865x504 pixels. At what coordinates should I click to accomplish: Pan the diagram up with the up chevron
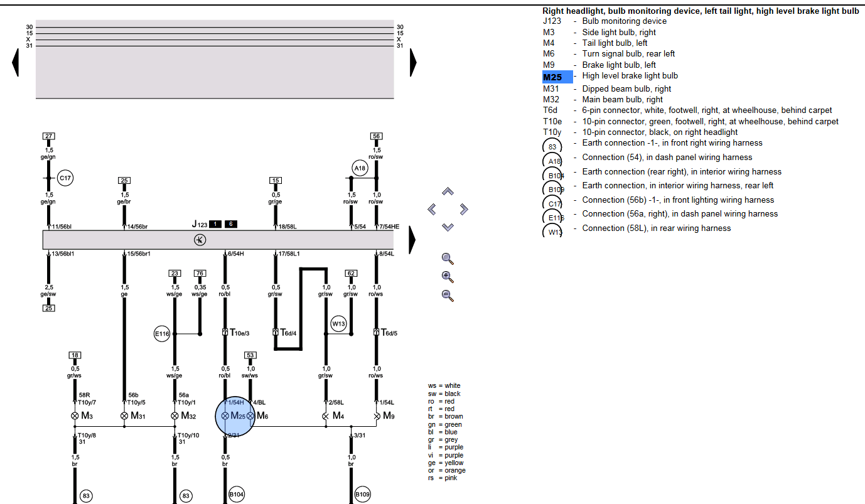click(x=448, y=191)
